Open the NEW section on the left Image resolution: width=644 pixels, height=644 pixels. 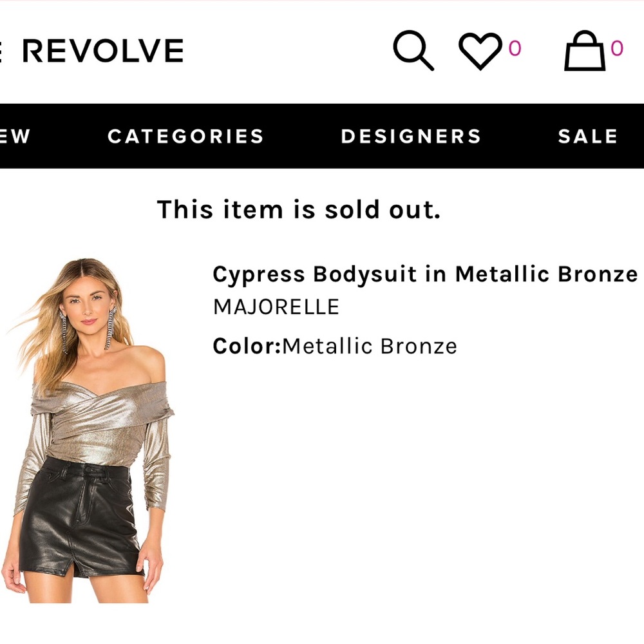[15, 136]
